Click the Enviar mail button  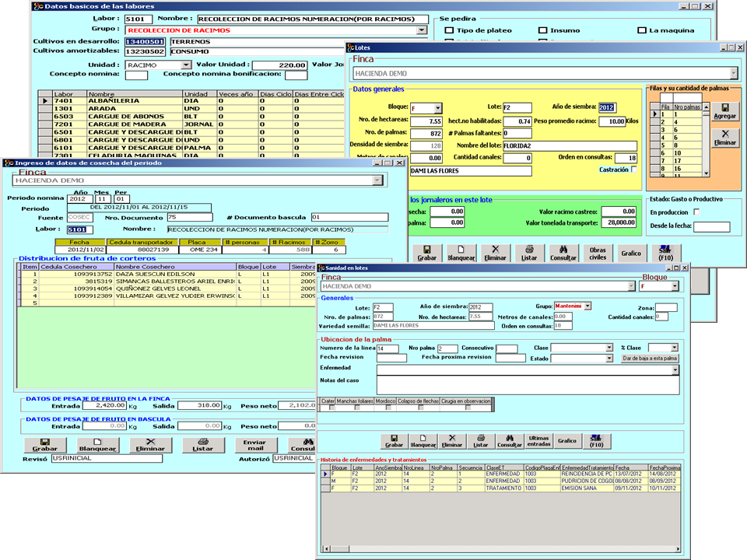coord(255,445)
